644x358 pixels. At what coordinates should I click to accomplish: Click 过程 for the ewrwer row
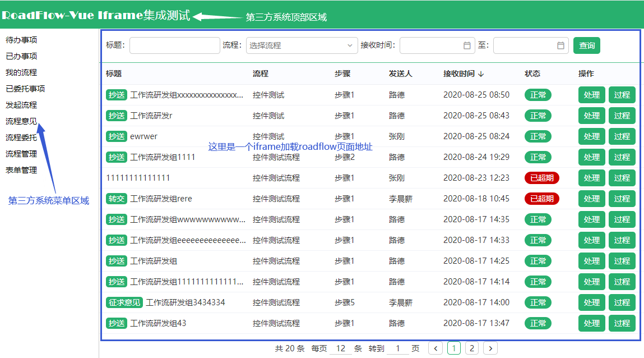point(622,136)
